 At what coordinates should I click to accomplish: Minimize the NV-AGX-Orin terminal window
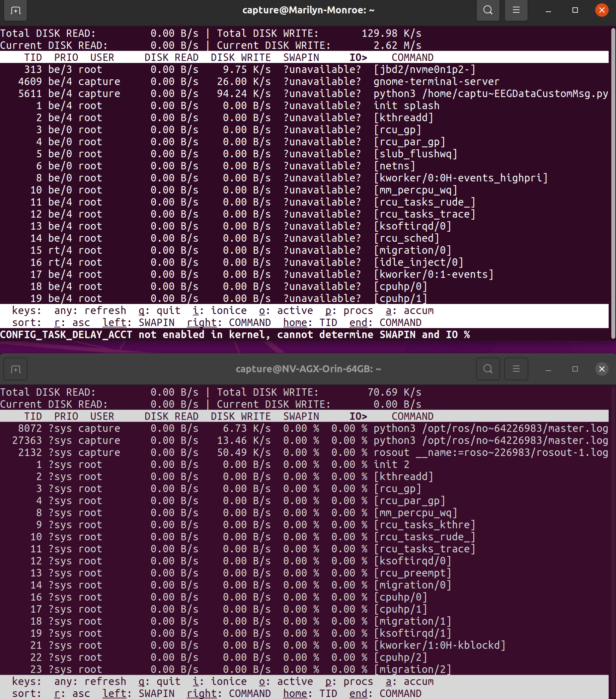[x=548, y=369]
